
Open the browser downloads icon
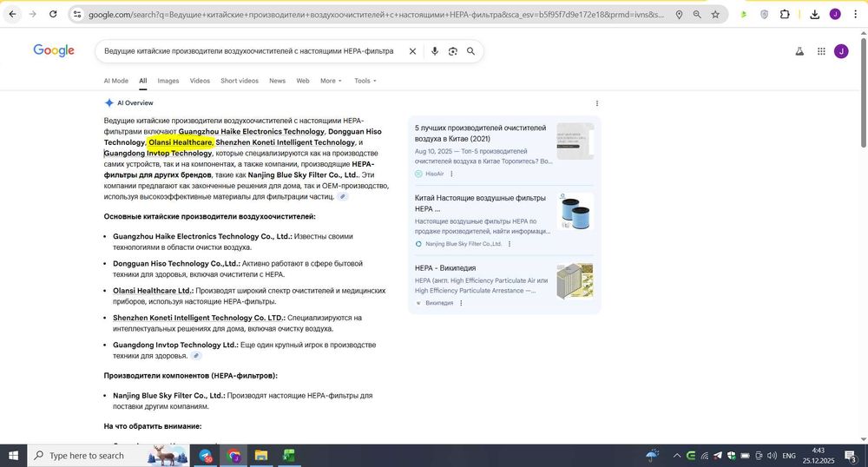[x=814, y=15]
